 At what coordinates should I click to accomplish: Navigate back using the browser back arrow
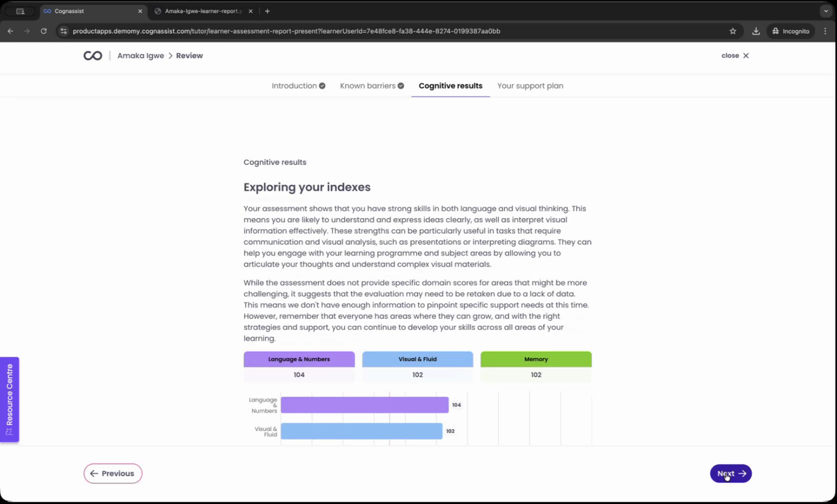tap(10, 31)
